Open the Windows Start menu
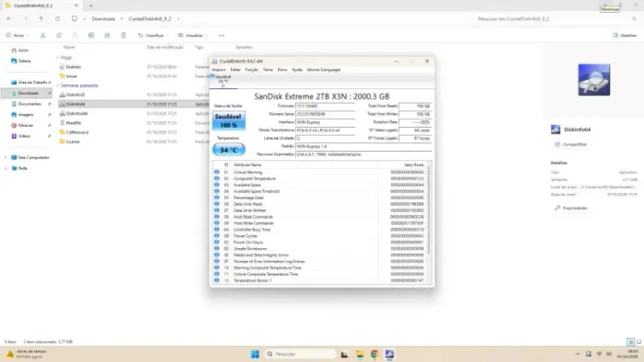This screenshot has height=362, width=644. (x=255, y=355)
